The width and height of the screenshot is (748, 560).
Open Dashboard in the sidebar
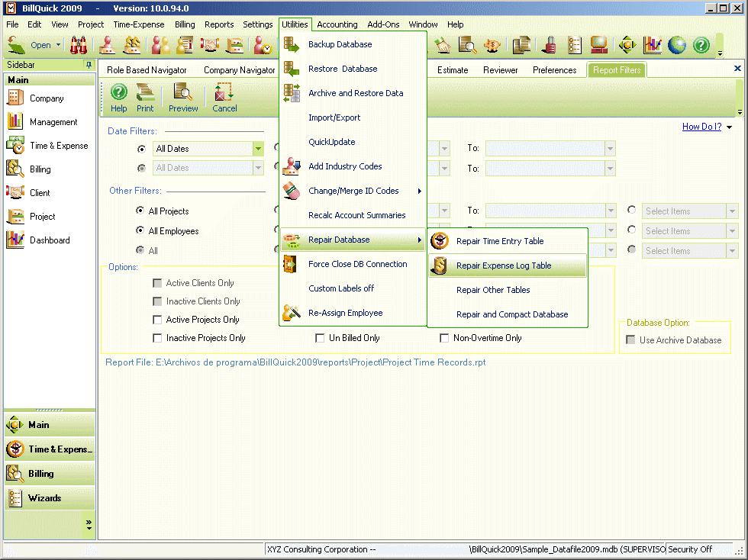coord(49,240)
